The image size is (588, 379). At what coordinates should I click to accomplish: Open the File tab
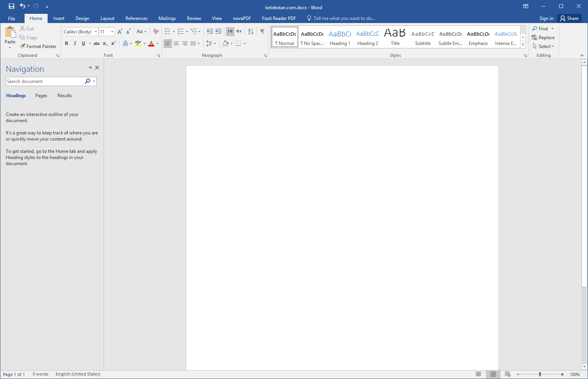tap(12, 18)
